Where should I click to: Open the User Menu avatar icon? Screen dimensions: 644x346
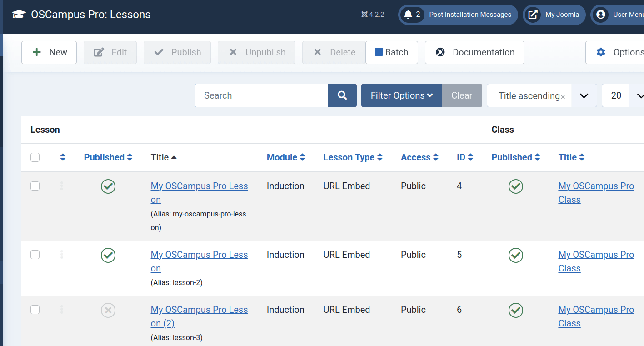tap(601, 15)
